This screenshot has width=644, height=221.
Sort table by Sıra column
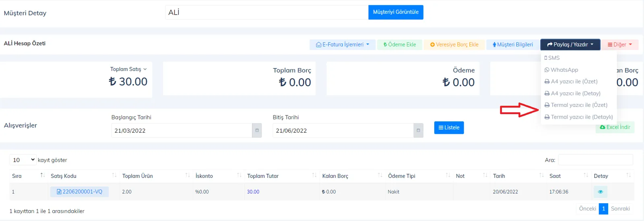pyautogui.click(x=29, y=176)
